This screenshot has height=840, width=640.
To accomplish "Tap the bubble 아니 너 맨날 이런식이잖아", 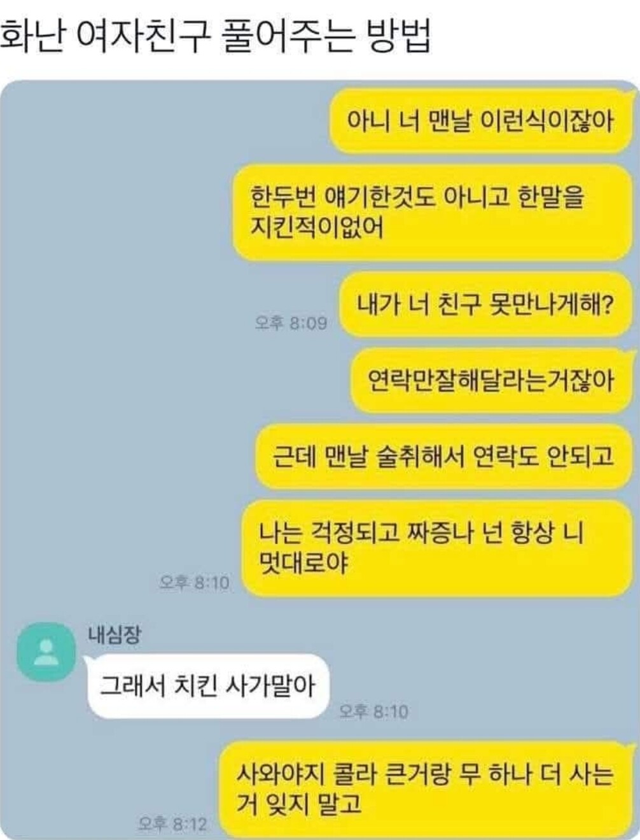I will (482, 120).
